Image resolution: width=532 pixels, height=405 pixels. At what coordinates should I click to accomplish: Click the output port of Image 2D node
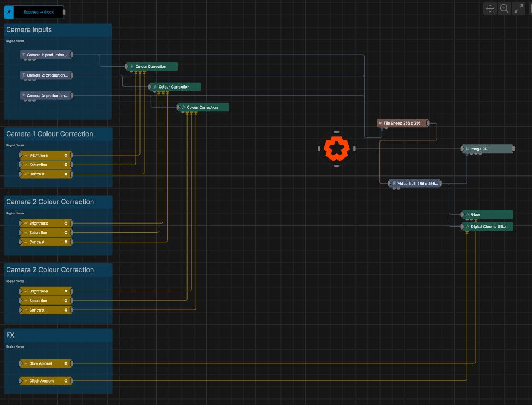coord(514,149)
